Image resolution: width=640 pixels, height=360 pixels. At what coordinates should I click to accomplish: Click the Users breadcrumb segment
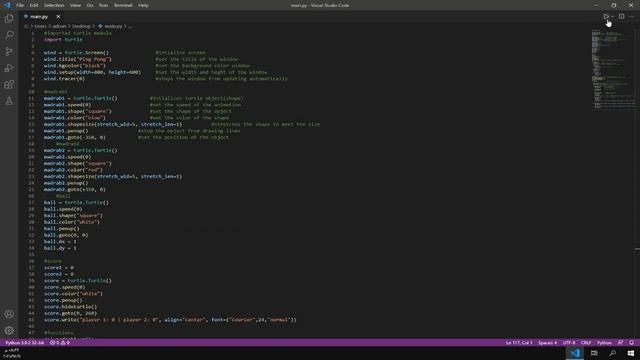40,26
